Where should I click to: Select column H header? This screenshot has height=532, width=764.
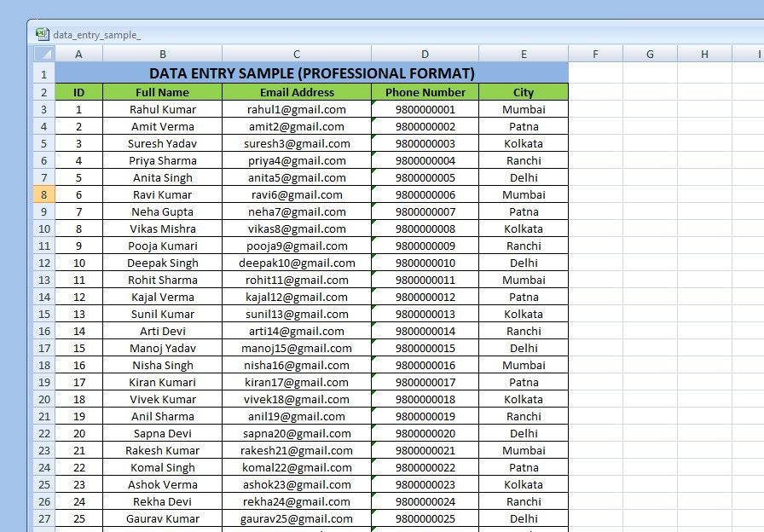[x=704, y=54]
